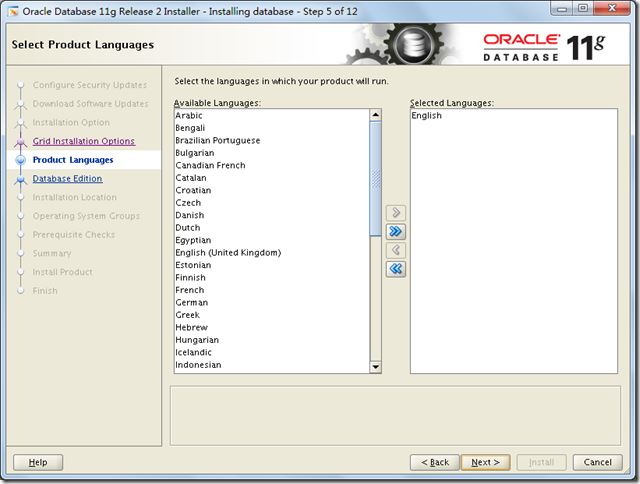The width and height of the screenshot is (640, 484).
Task: Click the Available Languages scrollbar thumb
Action: [x=376, y=178]
